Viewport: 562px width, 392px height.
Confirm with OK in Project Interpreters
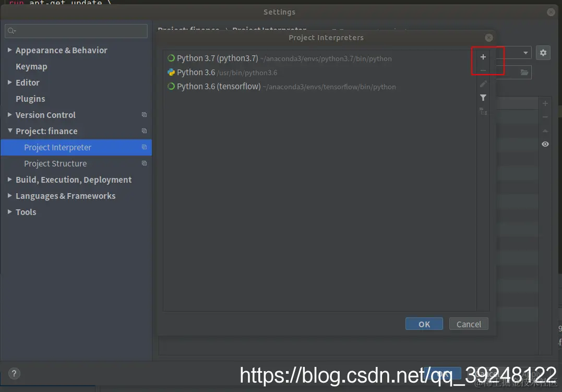(x=424, y=324)
